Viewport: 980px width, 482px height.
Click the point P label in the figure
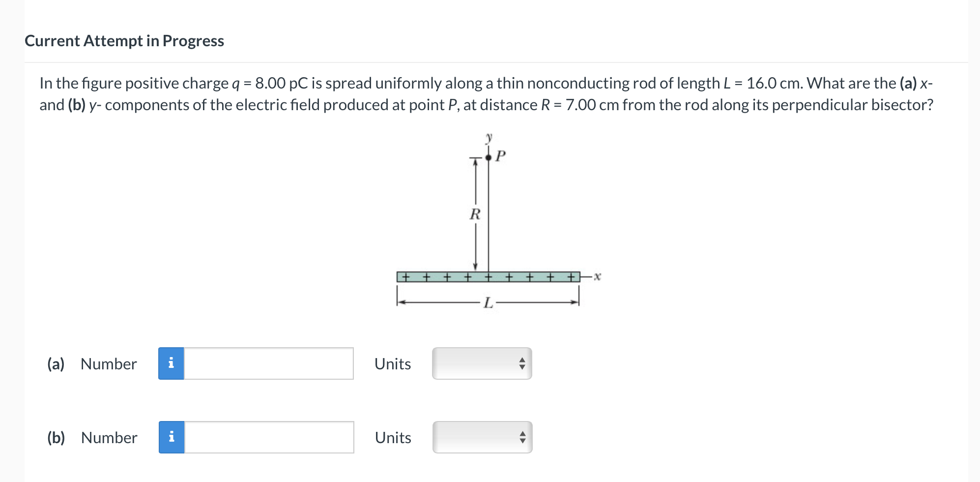click(x=500, y=156)
